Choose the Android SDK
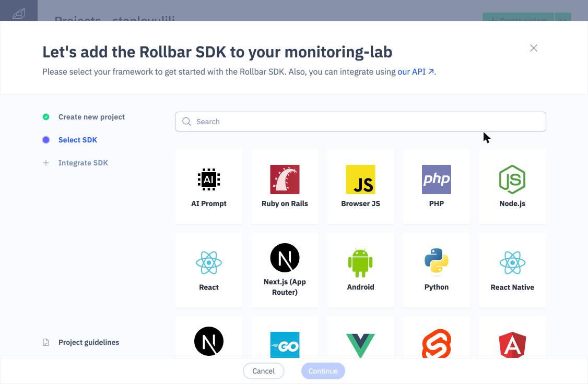This screenshot has height=384, width=588. click(x=360, y=270)
